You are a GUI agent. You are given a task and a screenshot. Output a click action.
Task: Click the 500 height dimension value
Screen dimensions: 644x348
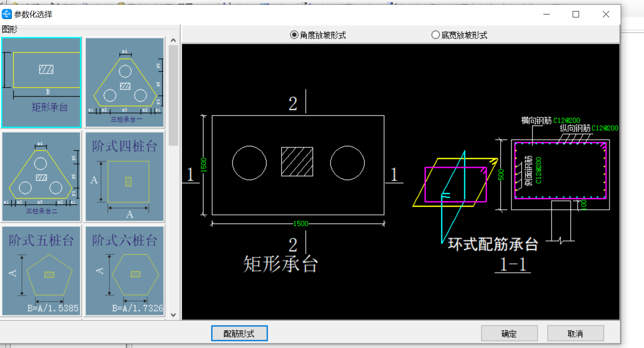click(x=501, y=174)
